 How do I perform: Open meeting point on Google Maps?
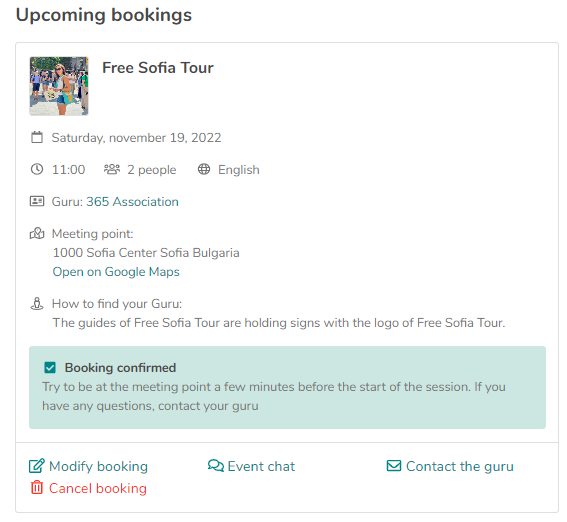pyautogui.click(x=116, y=271)
